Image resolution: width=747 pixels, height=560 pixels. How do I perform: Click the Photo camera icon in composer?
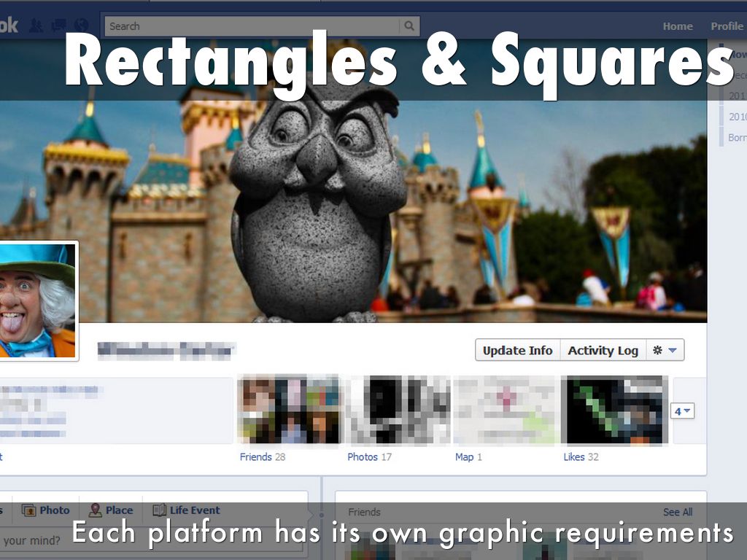pos(29,510)
